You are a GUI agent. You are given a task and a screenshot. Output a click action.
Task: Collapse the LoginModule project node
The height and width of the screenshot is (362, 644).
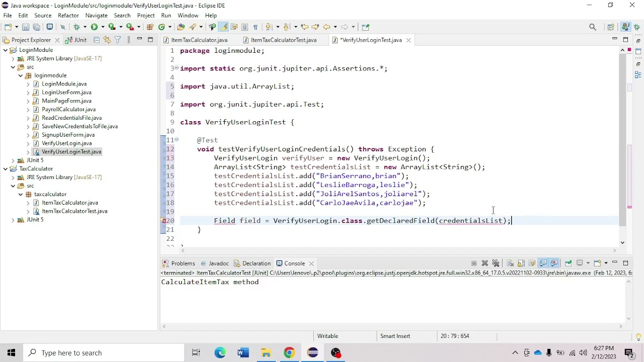(6, 50)
